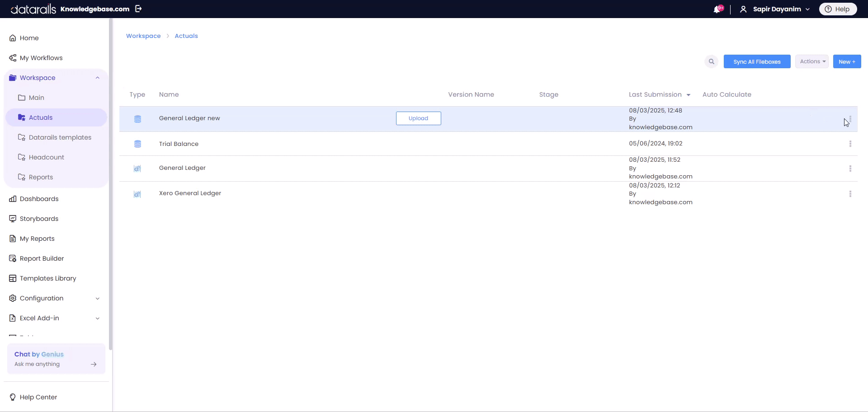Go to Home from the sidebar

click(x=28, y=38)
